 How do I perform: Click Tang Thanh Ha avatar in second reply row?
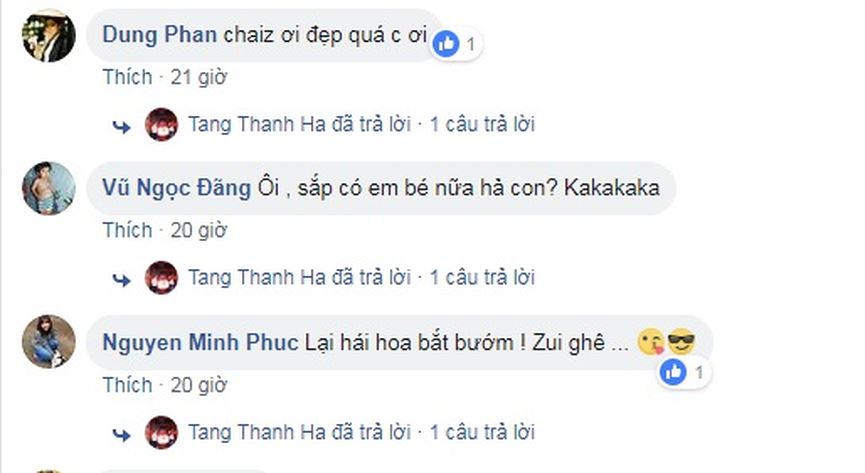161,277
